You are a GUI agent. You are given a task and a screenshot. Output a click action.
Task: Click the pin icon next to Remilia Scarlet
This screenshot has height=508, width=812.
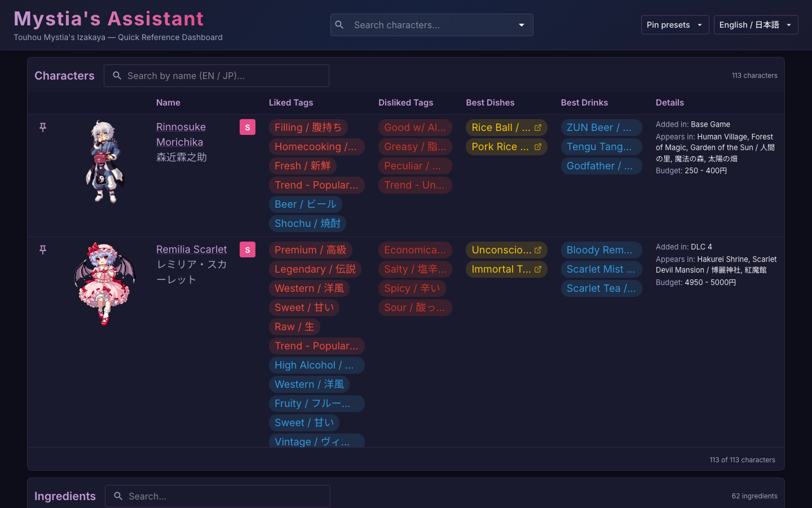pyautogui.click(x=42, y=249)
